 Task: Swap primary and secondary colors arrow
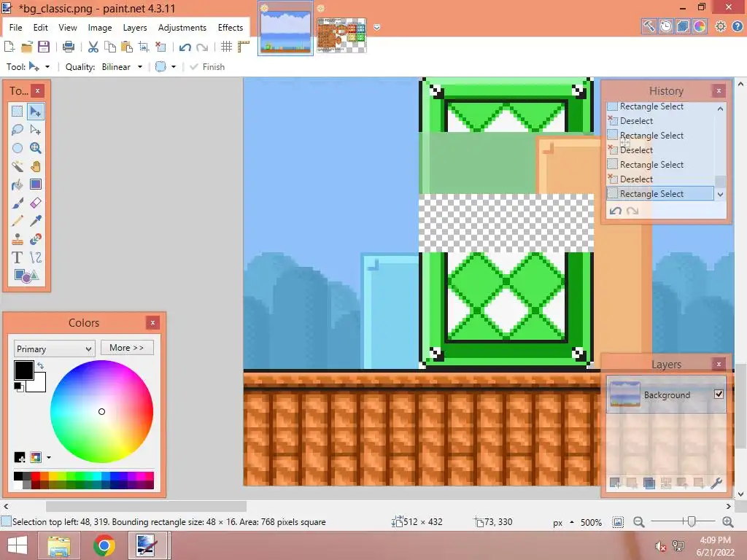pos(41,365)
